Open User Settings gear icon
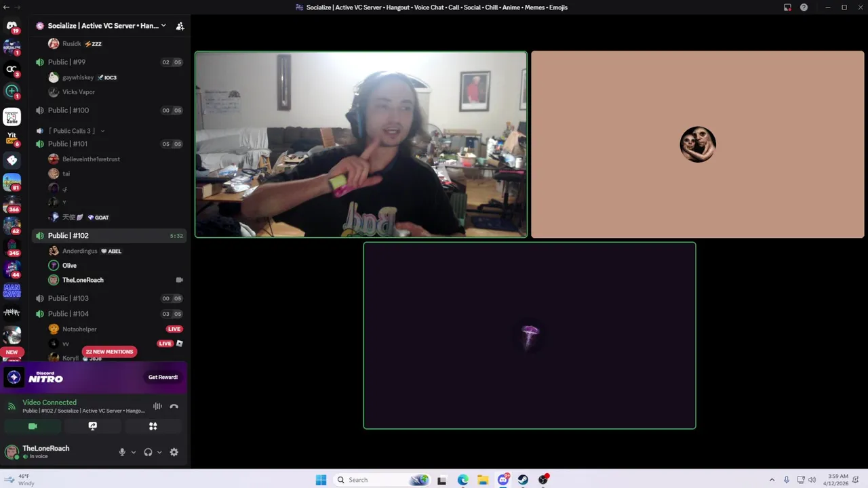868x488 pixels. tap(174, 452)
